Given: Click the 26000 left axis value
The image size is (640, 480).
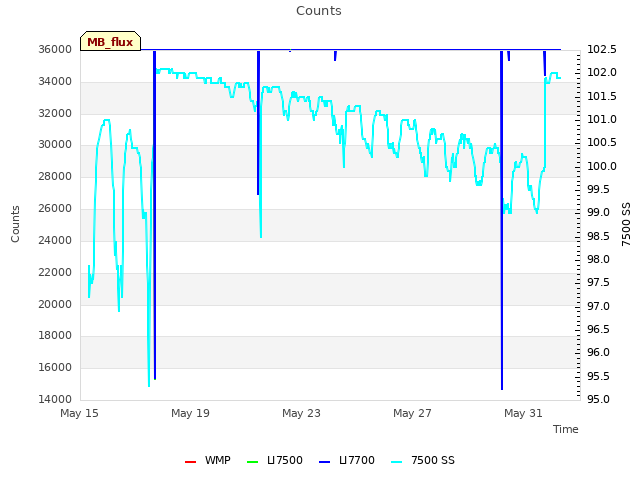Looking at the screenshot, I should pos(55,209).
